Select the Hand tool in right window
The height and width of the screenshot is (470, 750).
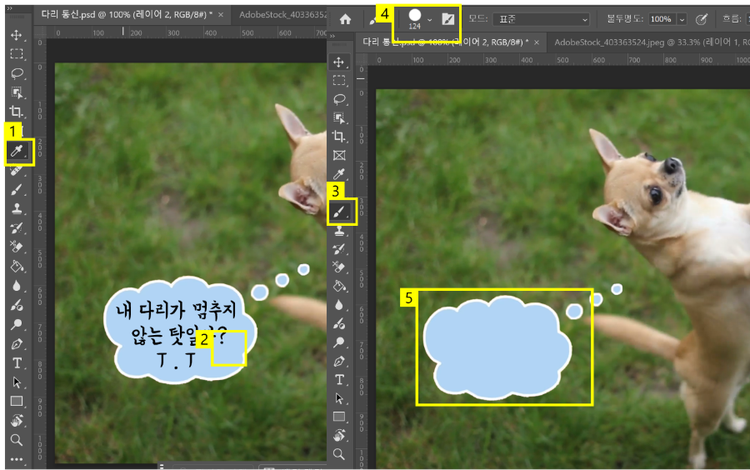(x=339, y=436)
